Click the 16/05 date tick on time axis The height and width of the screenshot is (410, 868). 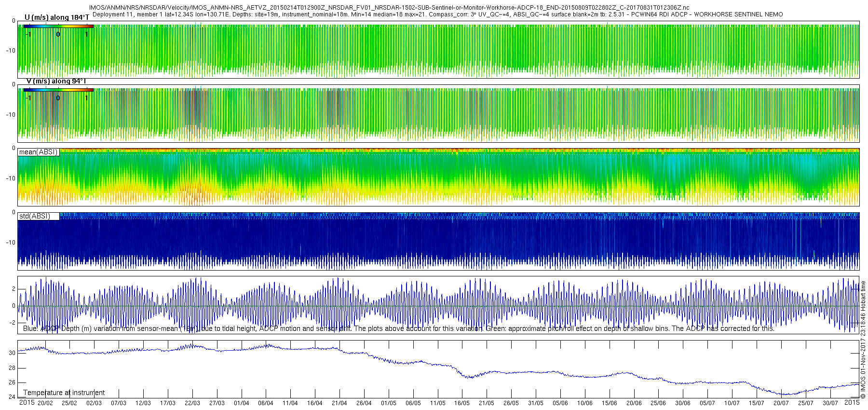click(461, 403)
